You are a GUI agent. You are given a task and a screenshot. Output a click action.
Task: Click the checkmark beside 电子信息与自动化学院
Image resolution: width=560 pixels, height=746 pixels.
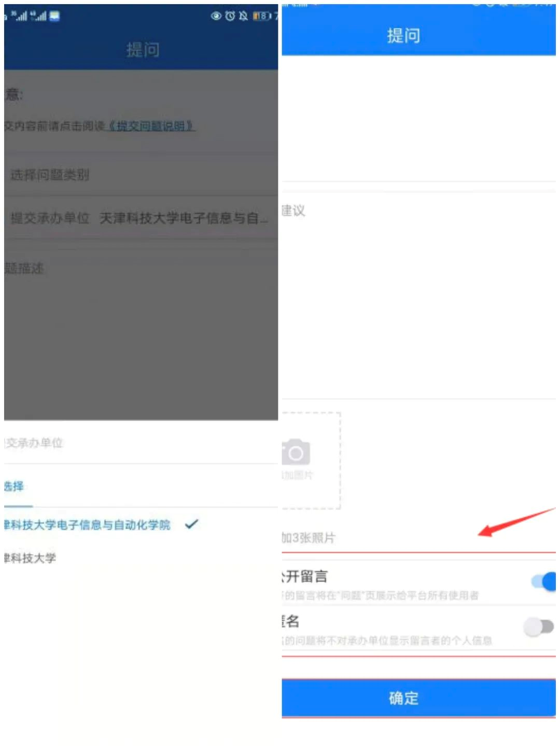[x=191, y=524]
